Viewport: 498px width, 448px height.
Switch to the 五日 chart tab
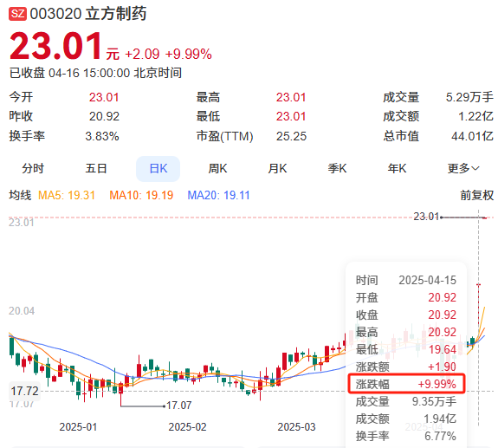[x=96, y=168]
